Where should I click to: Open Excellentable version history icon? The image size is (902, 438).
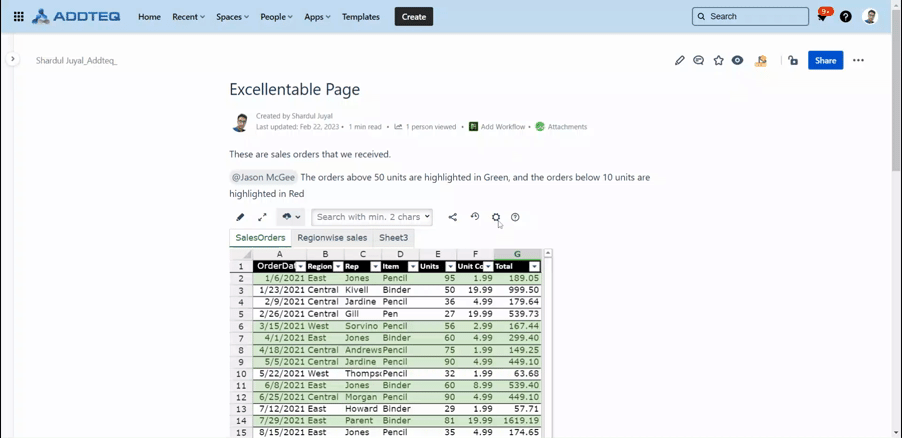click(475, 216)
